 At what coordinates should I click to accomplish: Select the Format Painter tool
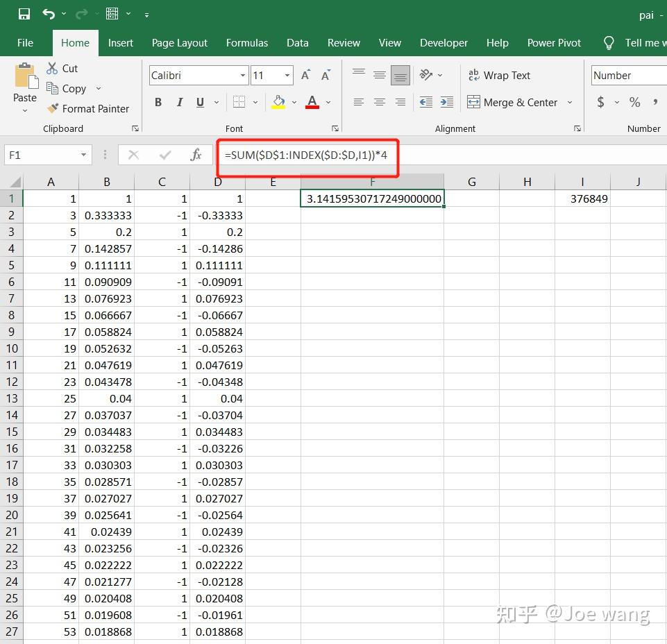[x=88, y=108]
